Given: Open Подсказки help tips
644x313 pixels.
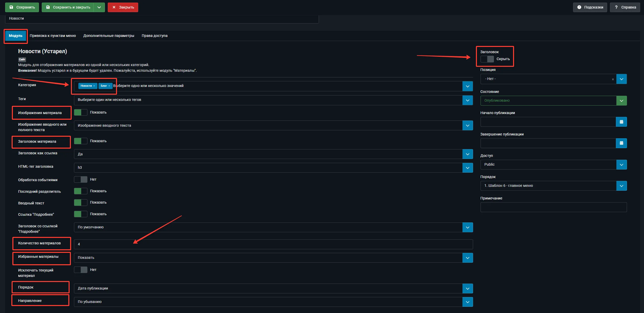Looking at the screenshot, I should coord(590,7).
